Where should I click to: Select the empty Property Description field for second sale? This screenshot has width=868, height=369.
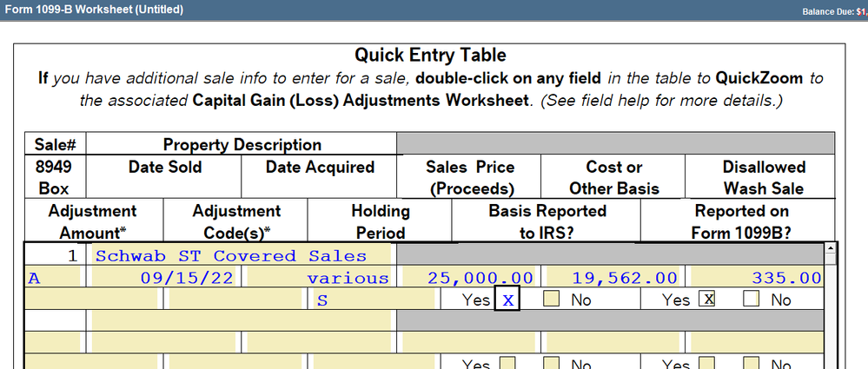tap(243, 321)
